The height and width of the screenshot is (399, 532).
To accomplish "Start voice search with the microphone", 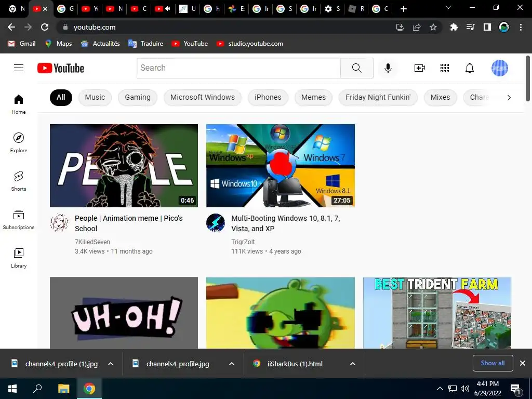I will pyautogui.click(x=388, y=68).
